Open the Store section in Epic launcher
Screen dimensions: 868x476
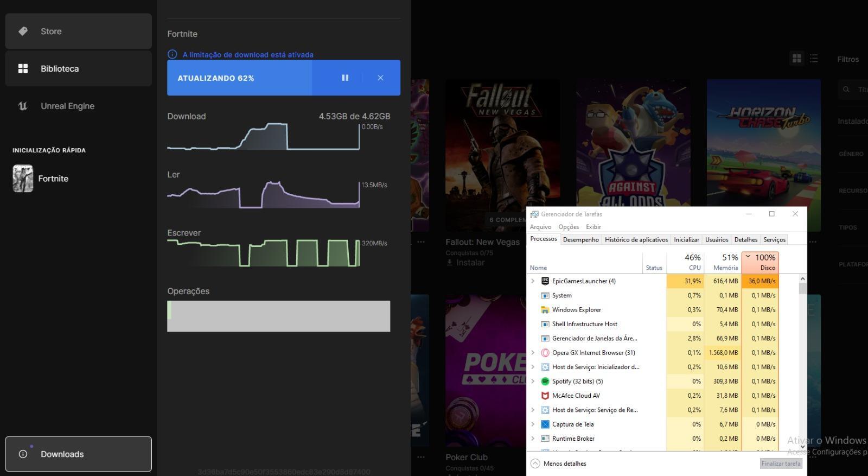point(78,31)
